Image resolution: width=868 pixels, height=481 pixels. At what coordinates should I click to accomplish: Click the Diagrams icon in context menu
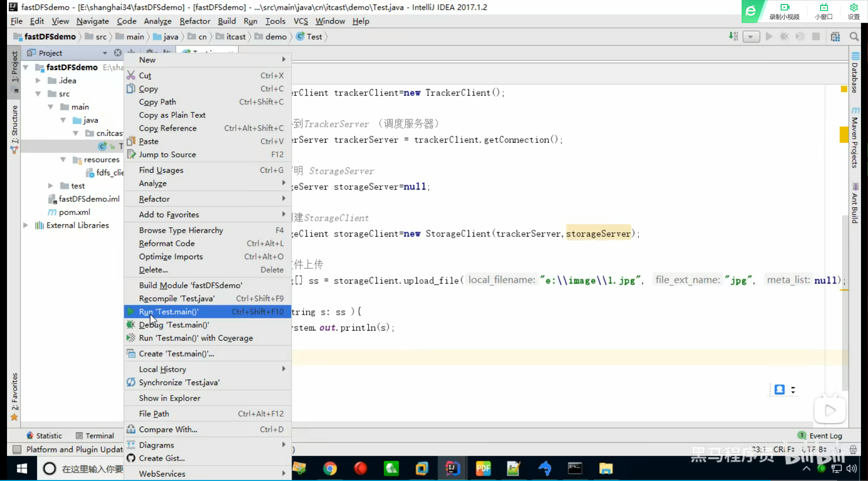[131, 445]
